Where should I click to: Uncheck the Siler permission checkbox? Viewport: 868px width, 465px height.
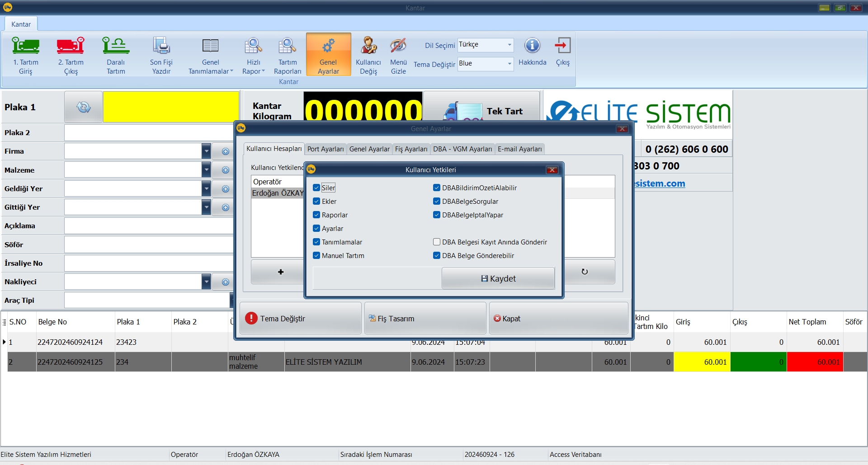point(316,188)
